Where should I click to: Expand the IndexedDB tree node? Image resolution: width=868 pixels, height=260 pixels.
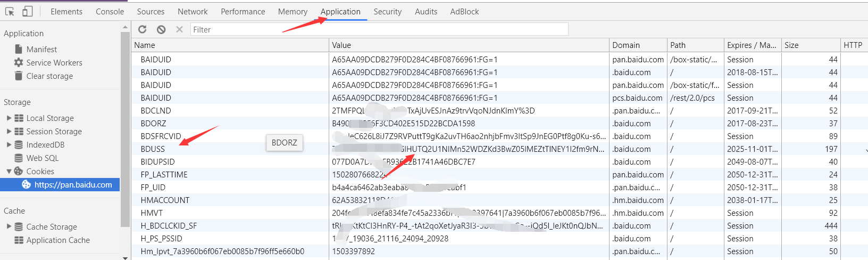click(x=9, y=145)
